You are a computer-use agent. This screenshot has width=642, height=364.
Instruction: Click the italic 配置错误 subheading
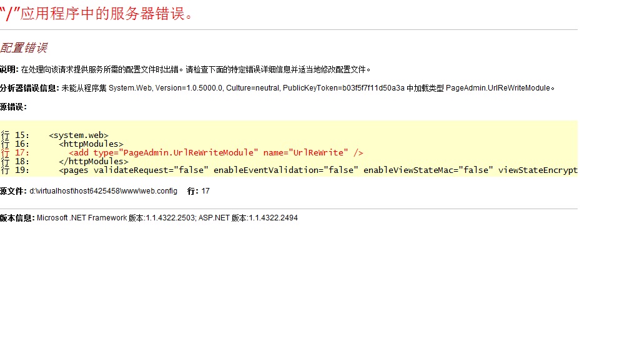pyautogui.click(x=24, y=49)
